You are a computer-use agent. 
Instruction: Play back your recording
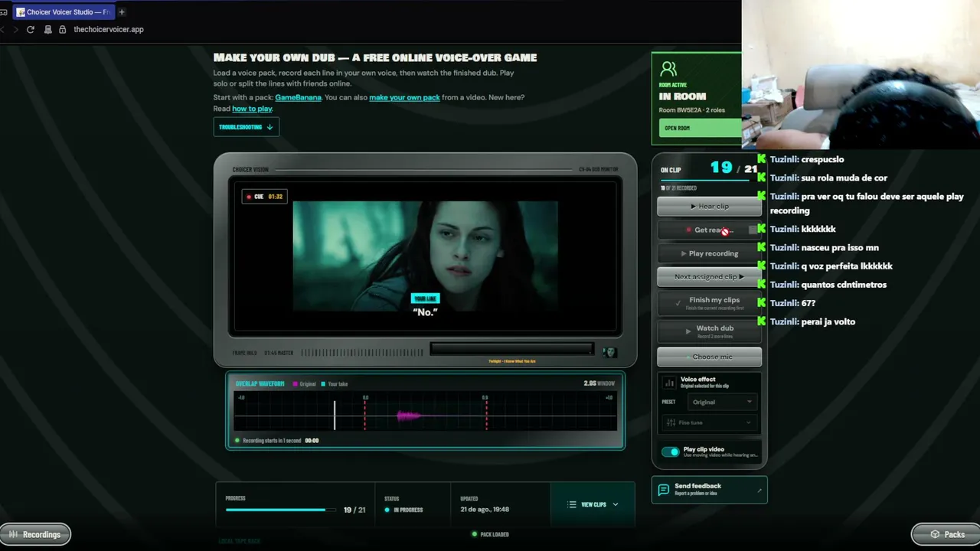point(709,253)
